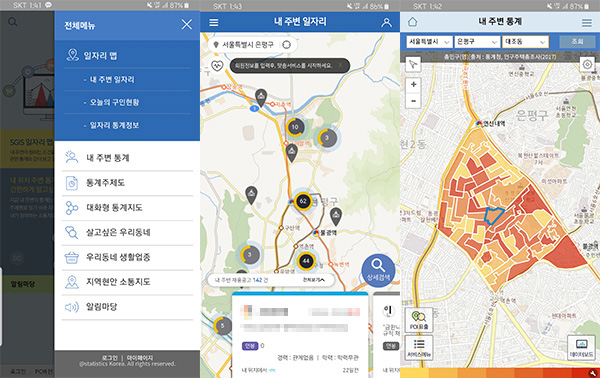The width and height of the screenshot is (600, 378).
Task: Select the job cluster marker 10
Action: click(x=295, y=127)
